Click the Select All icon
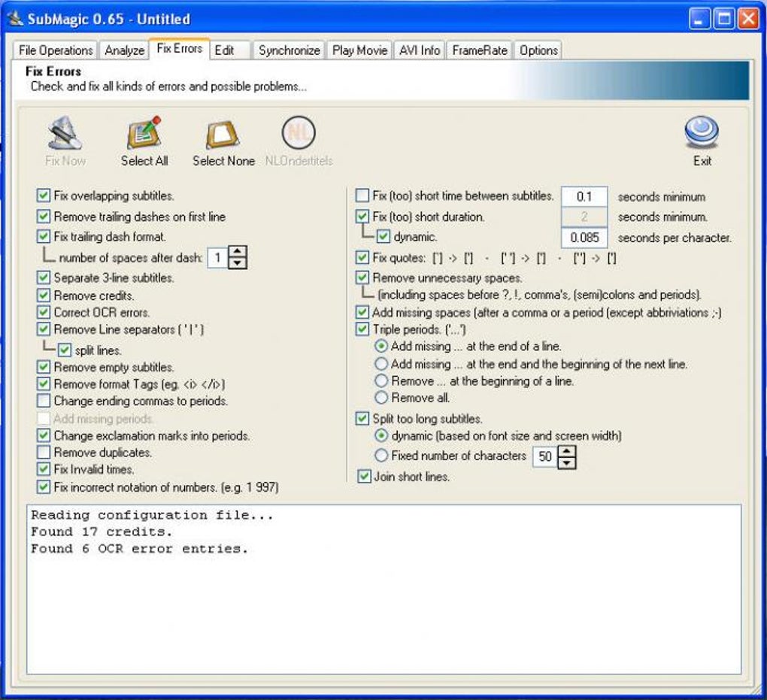 coord(144,133)
